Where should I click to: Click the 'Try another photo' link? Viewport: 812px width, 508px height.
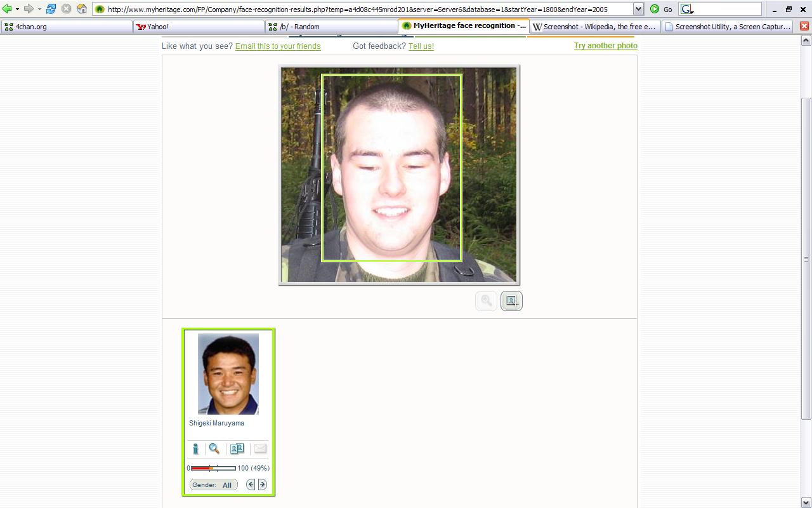coord(606,46)
